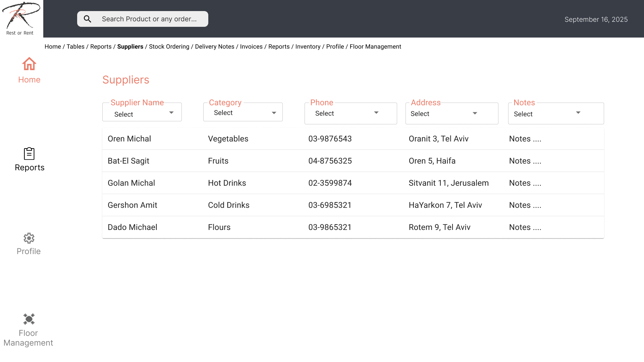Click Tables link in top navigation

[75, 47]
